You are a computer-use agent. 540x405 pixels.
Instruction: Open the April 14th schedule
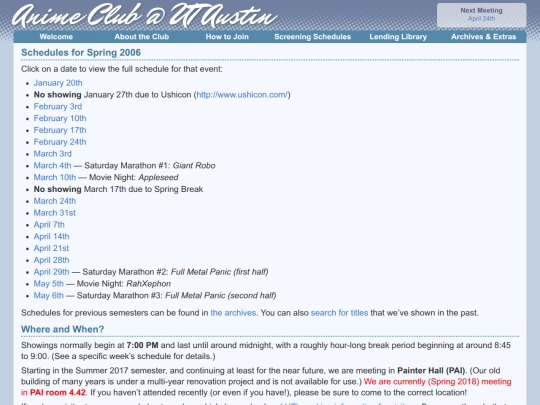51,237
